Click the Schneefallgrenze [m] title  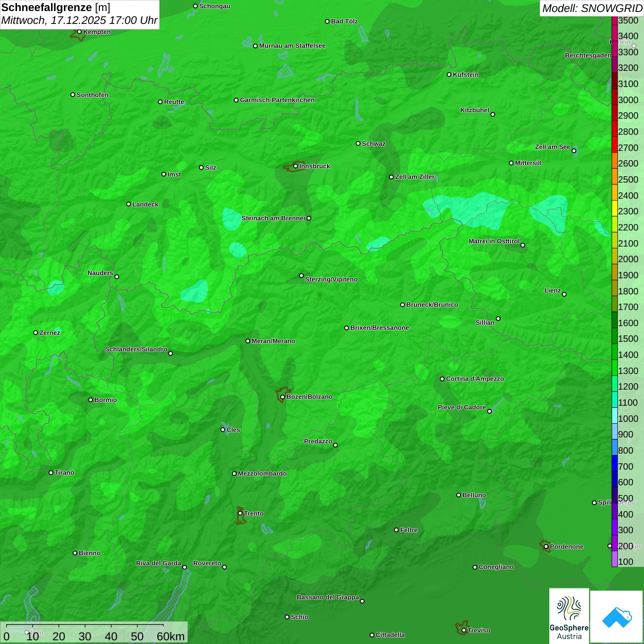56,7
